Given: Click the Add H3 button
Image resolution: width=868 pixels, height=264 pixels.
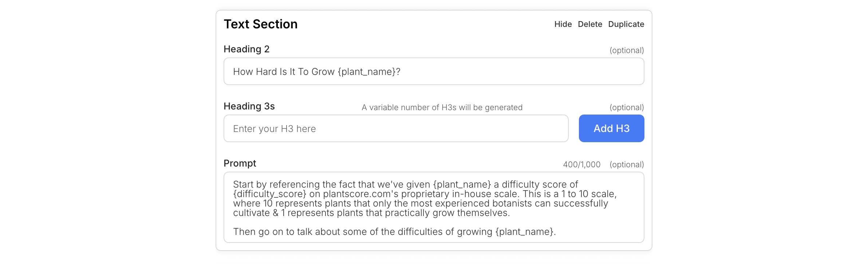Looking at the screenshot, I should [611, 128].
